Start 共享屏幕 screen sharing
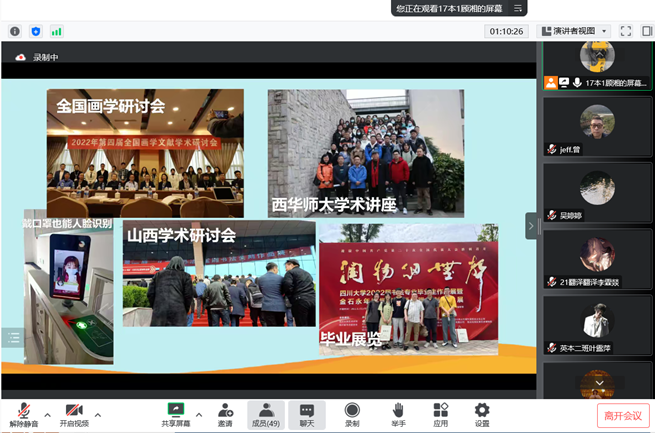 tap(175, 415)
